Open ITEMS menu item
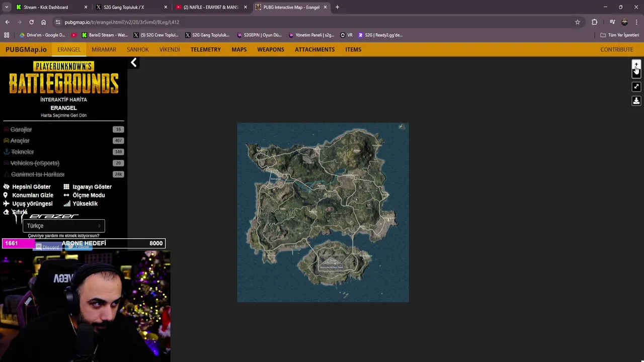This screenshot has width=644, height=362. click(x=353, y=49)
